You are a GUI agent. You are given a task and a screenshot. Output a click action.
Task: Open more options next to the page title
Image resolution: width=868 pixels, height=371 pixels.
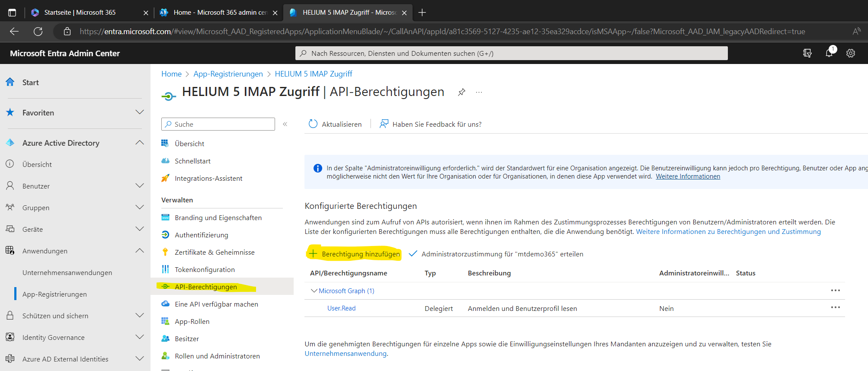479,92
